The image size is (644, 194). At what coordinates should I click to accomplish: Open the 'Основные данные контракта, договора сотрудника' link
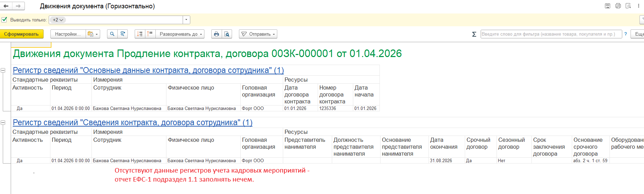pyautogui.click(x=148, y=70)
